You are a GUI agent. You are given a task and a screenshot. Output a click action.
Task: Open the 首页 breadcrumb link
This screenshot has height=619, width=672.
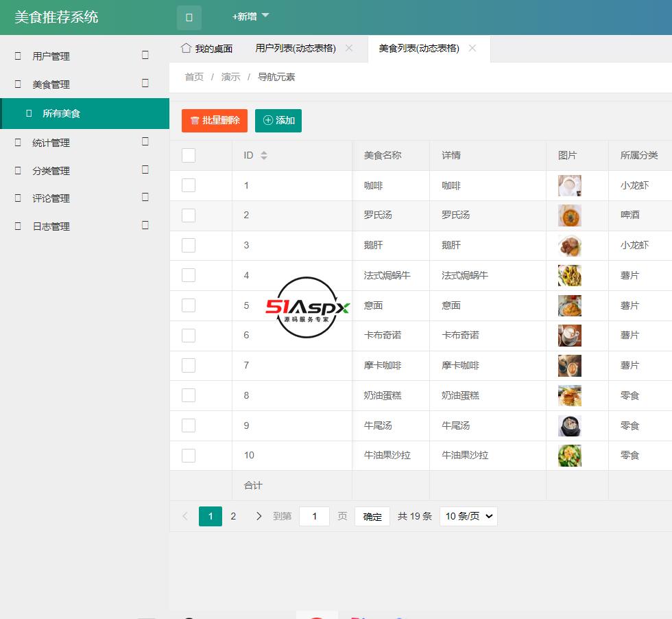tap(193, 77)
